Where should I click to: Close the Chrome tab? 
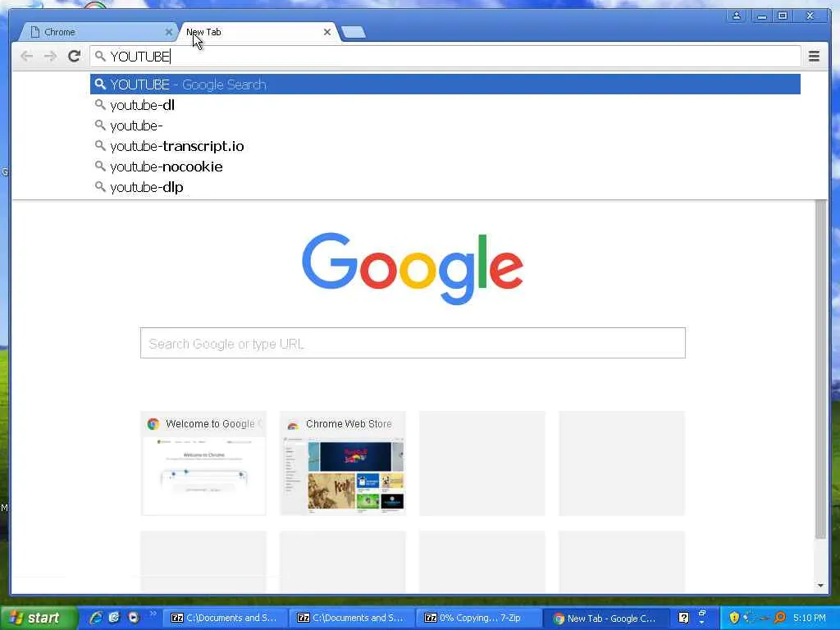click(x=168, y=32)
